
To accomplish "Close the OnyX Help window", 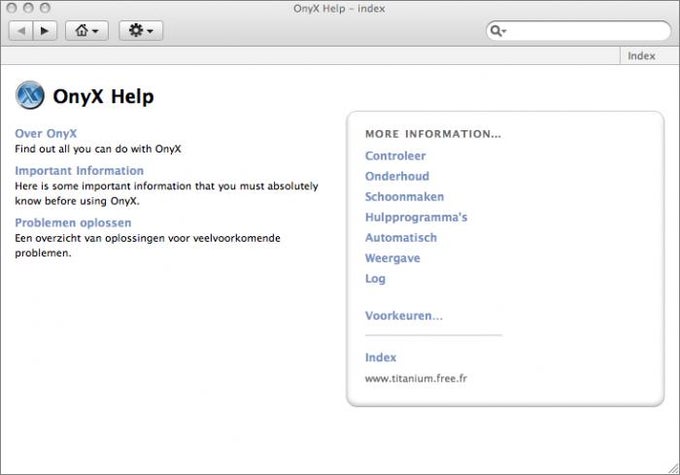I will [x=12, y=8].
